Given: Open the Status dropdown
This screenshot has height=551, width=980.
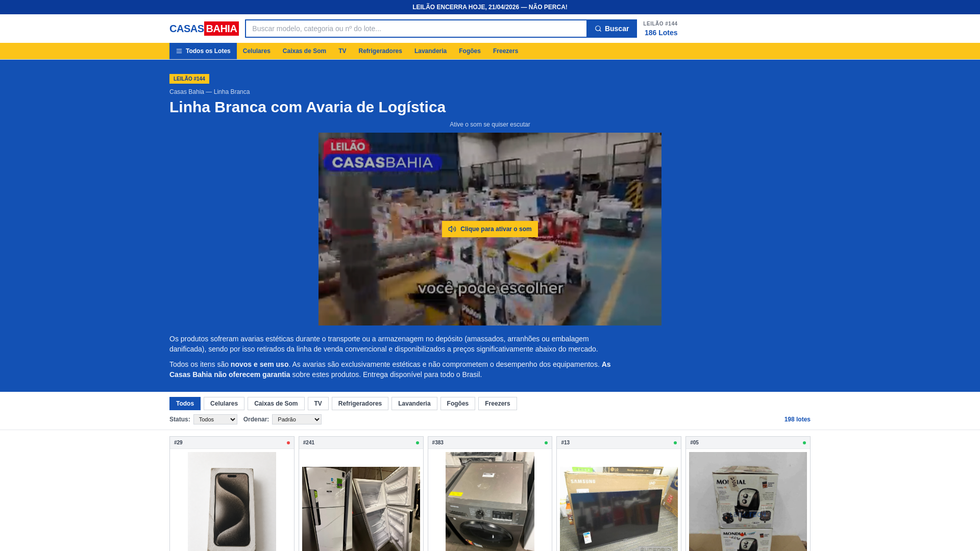Looking at the screenshot, I should (x=215, y=419).
